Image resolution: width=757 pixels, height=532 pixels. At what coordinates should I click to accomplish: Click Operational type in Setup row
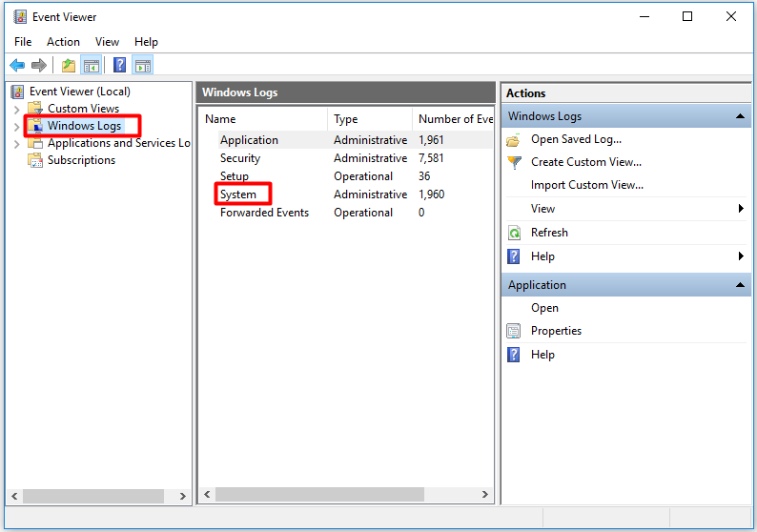click(363, 176)
